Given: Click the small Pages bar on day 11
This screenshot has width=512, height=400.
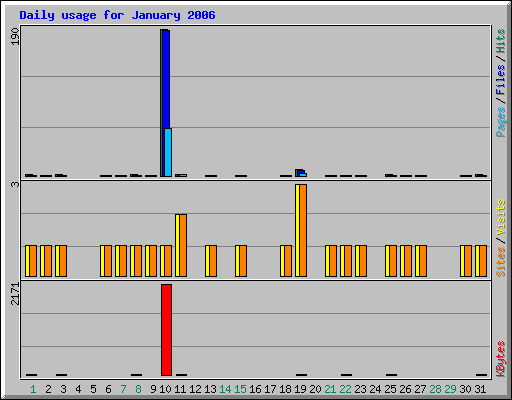Looking at the screenshot, I should 183,175.
